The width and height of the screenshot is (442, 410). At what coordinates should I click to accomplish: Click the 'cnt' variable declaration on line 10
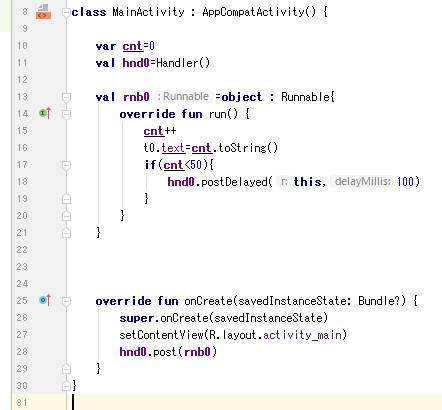[132, 46]
